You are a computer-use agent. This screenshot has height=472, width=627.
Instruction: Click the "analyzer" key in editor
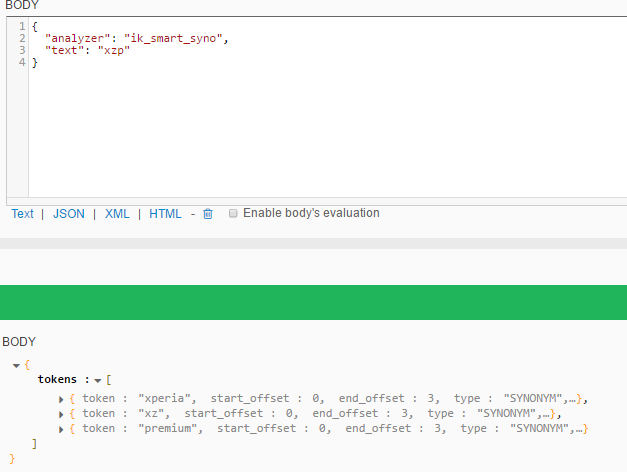(x=78, y=38)
